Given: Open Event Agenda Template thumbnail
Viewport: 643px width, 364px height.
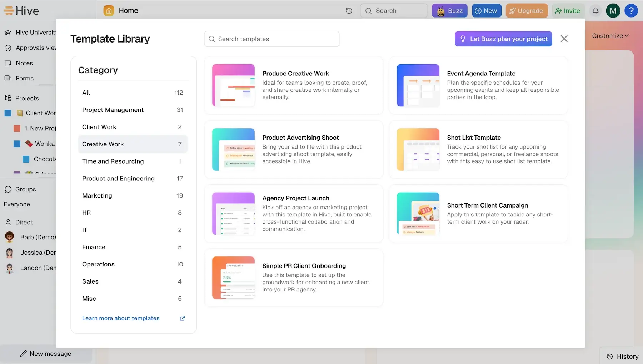Looking at the screenshot, I should 418,85.
